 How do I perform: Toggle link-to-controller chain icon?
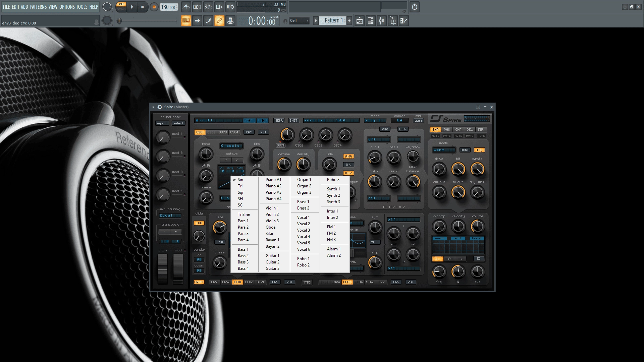(x=219, y=21)
